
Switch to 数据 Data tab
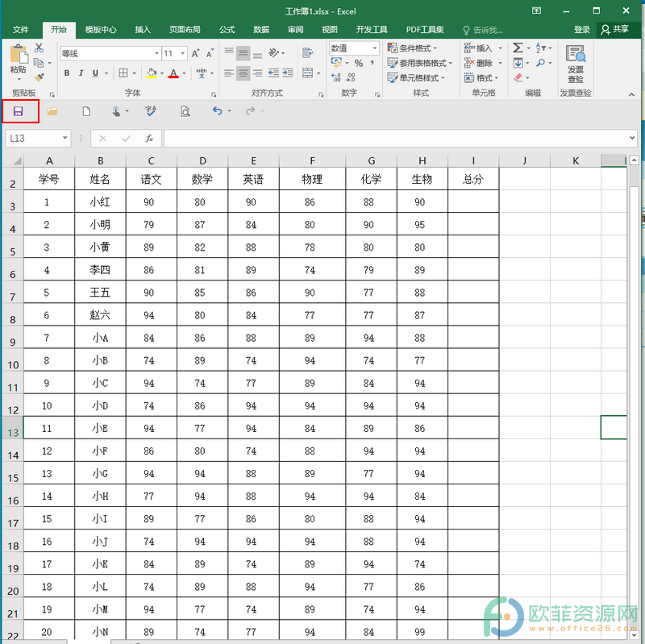[261, 30]
